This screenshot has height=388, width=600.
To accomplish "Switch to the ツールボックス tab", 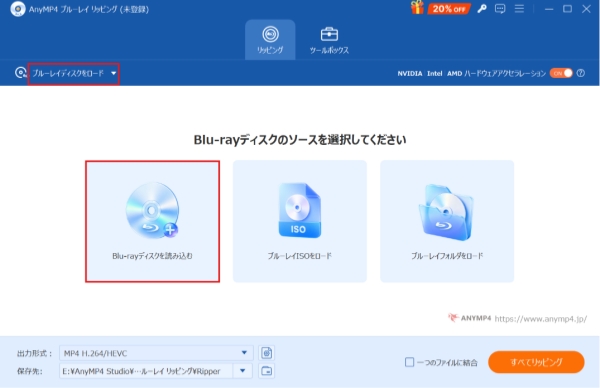I will pyautogui.click(x=329, y=40).
